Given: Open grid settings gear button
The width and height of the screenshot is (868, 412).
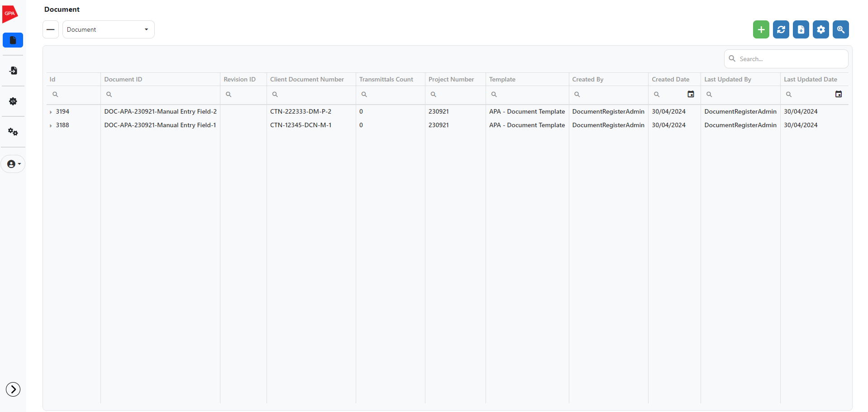Looking at the screenshot, I should tap(820, 29).
